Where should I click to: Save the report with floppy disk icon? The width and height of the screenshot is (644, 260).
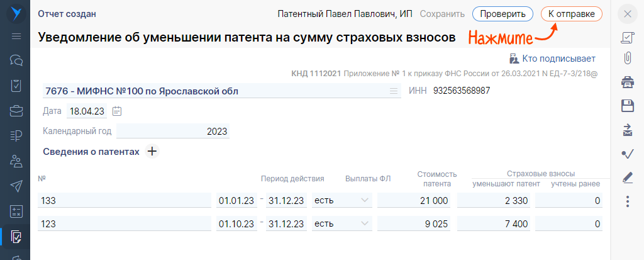pyautogui.click(x=627, y=106)
